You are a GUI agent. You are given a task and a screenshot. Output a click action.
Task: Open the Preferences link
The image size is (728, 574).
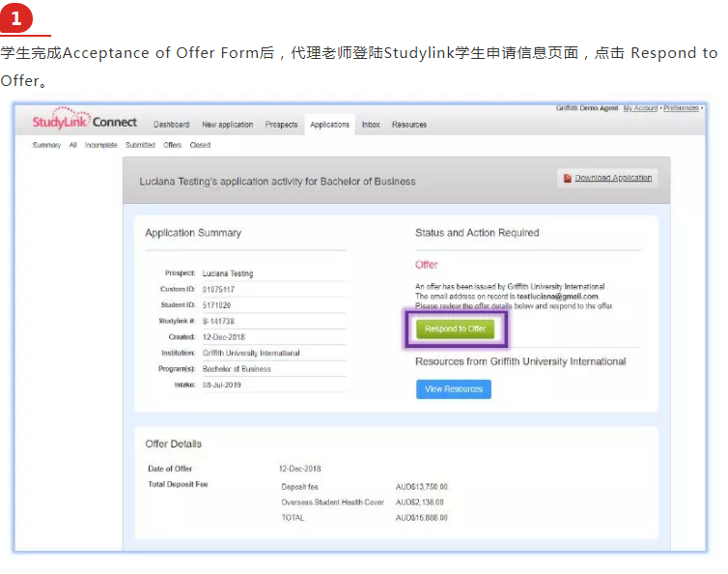[x=684, y=108]
